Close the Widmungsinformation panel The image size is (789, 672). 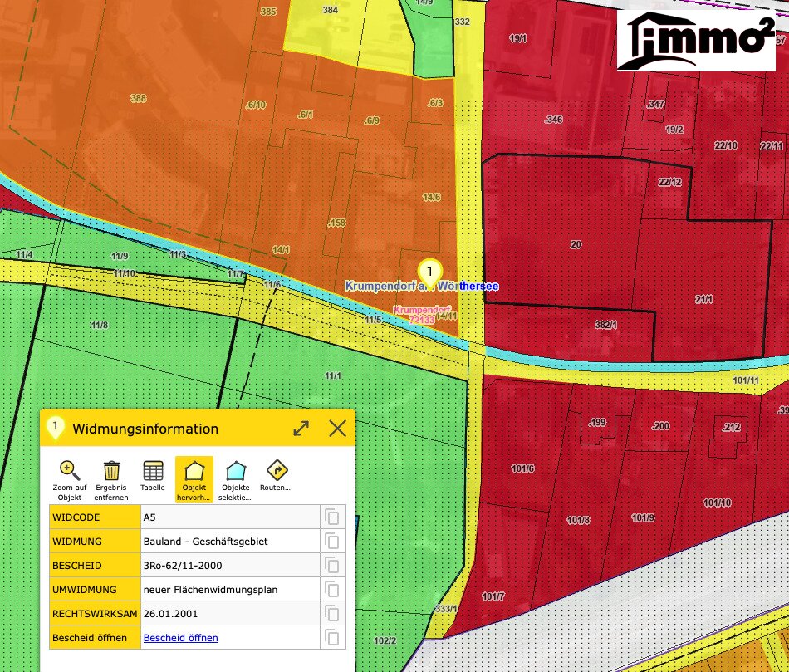point(338,429)
